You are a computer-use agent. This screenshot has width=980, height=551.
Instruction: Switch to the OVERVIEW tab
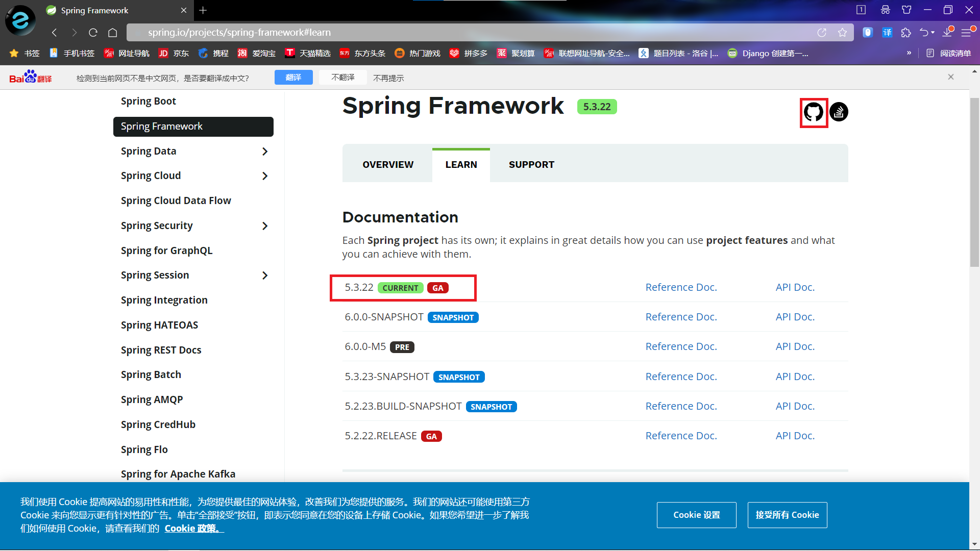pyautogui.click(x=388, y=165)
